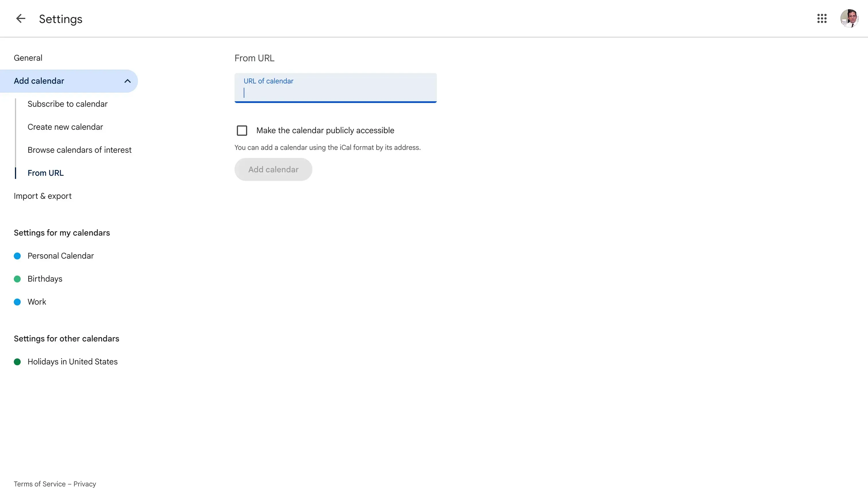
Task: Open the Google apps grid
Action: (x=822, y=18)
